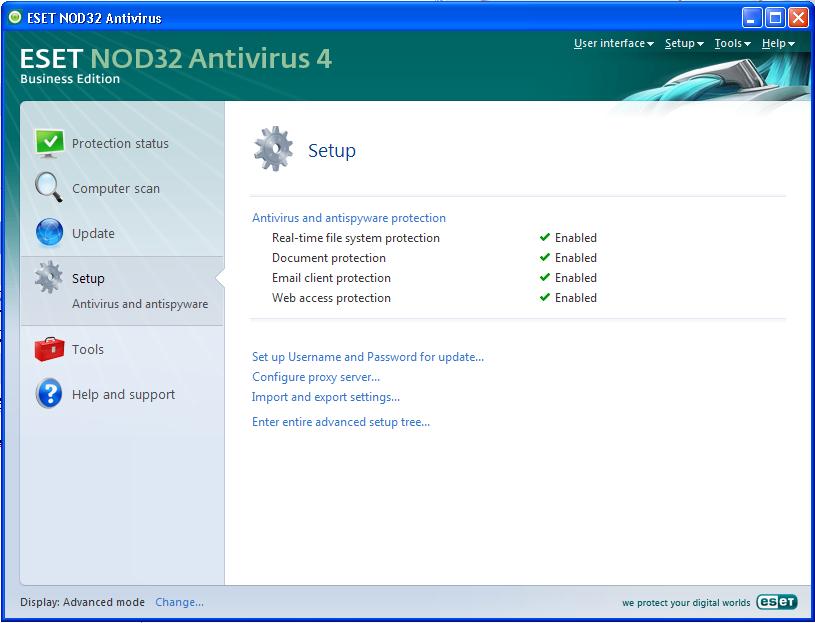
Task: Open the Antivirus and antispyware sidebar submenu
Action: [140, 303]
